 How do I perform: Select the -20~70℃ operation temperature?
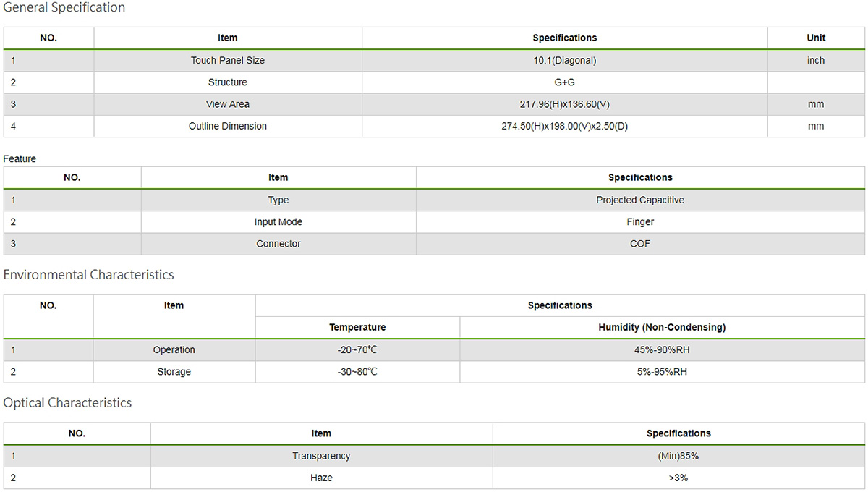click(x=357, y=350)
